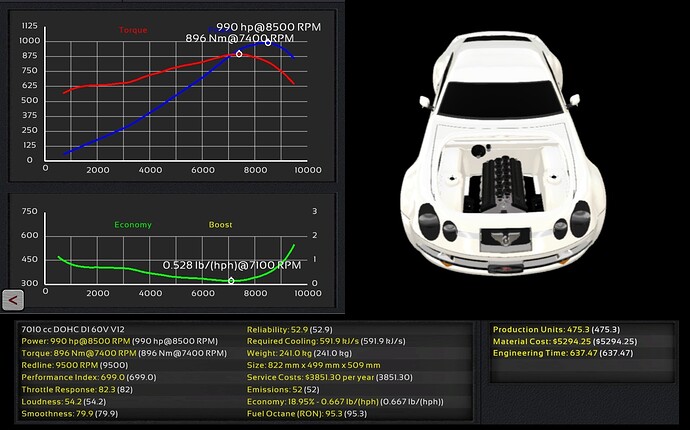Click the back arrow button
The image size is (690, 430).
[x=13, y=298]
